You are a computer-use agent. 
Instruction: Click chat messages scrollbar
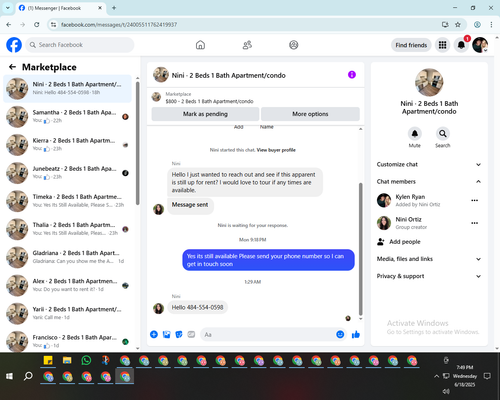360,248
